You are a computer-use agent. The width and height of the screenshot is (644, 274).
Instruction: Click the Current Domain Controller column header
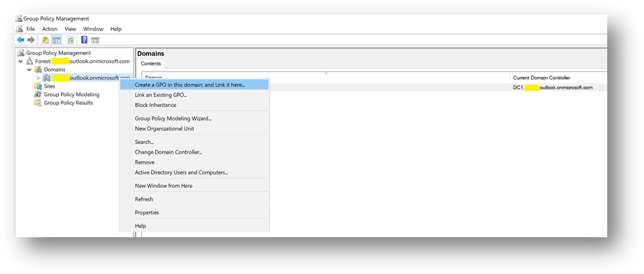[x=558, y=78]
